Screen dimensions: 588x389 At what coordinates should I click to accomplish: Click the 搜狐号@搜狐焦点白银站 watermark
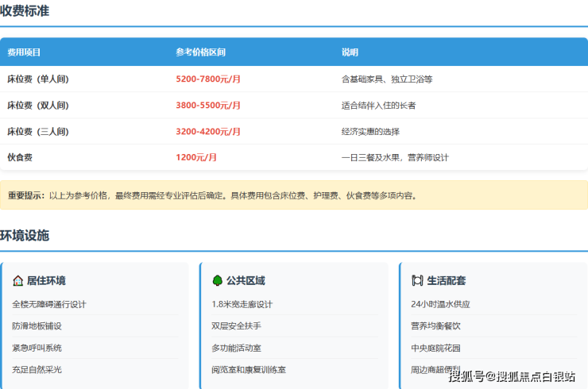[512, 376]
